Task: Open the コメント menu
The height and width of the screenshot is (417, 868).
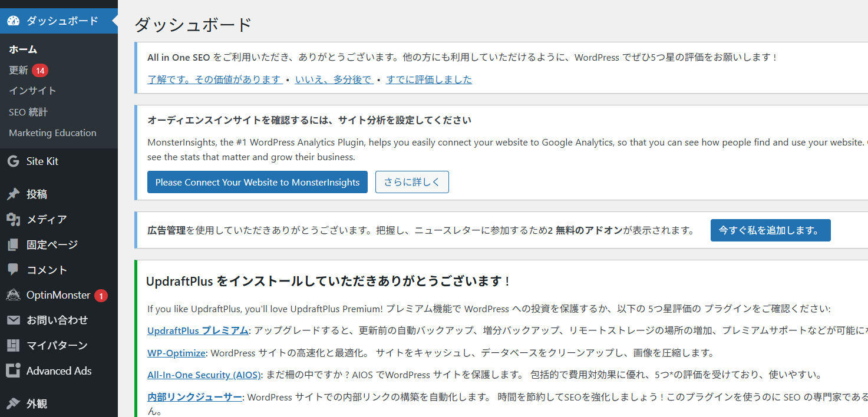Action: (59, 270)
